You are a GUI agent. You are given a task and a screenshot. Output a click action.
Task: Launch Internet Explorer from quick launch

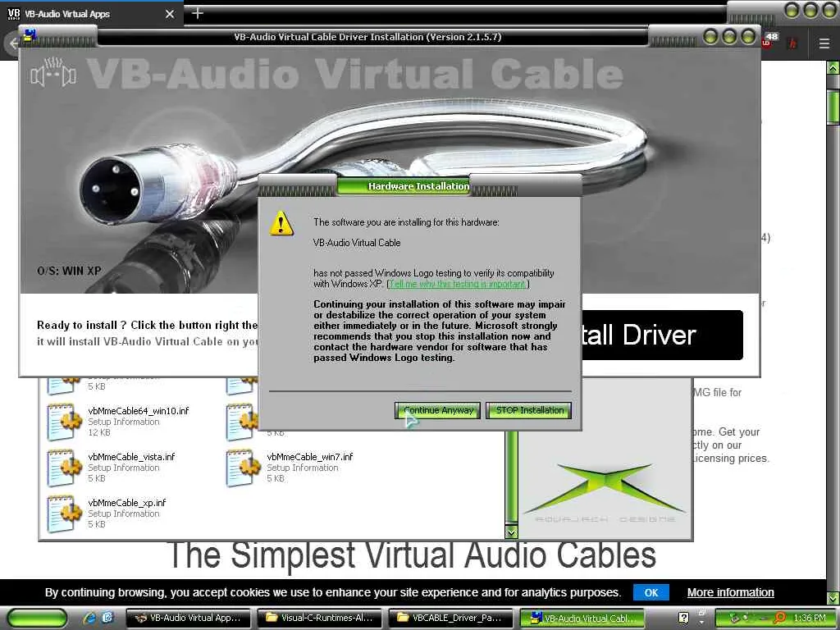point(89,618)
